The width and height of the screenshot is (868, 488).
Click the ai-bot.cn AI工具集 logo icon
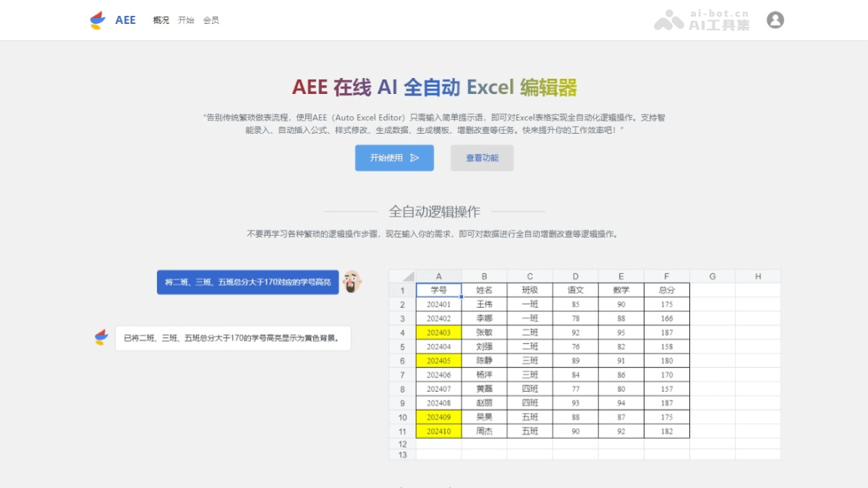coord(668,20)
